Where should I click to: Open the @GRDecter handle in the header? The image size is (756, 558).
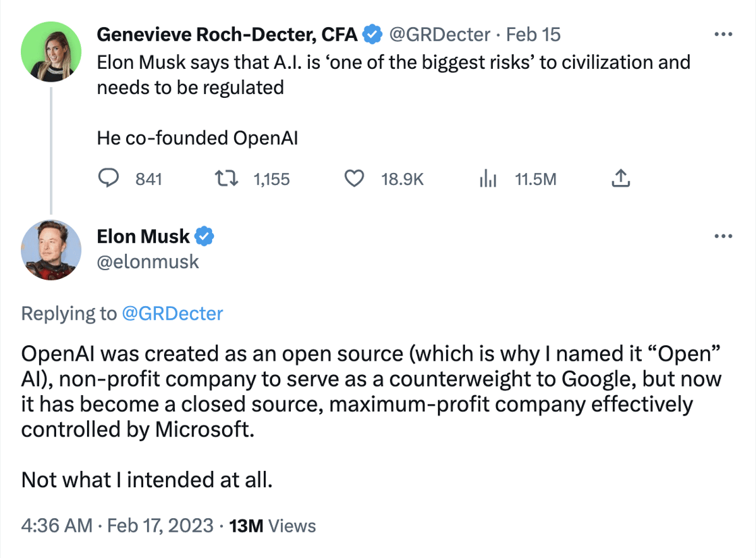[x=439, y=34]
